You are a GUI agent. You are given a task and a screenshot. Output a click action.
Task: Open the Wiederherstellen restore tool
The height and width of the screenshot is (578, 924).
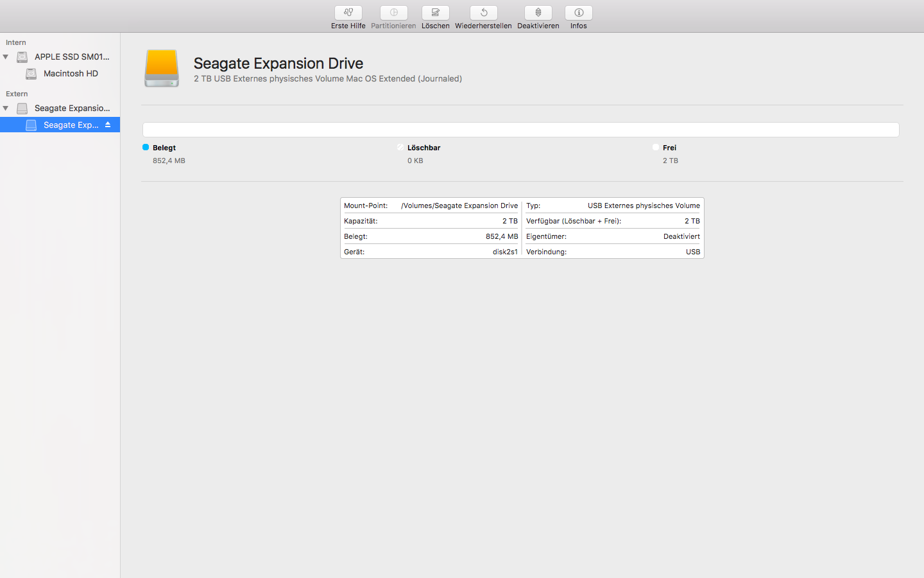484,13
